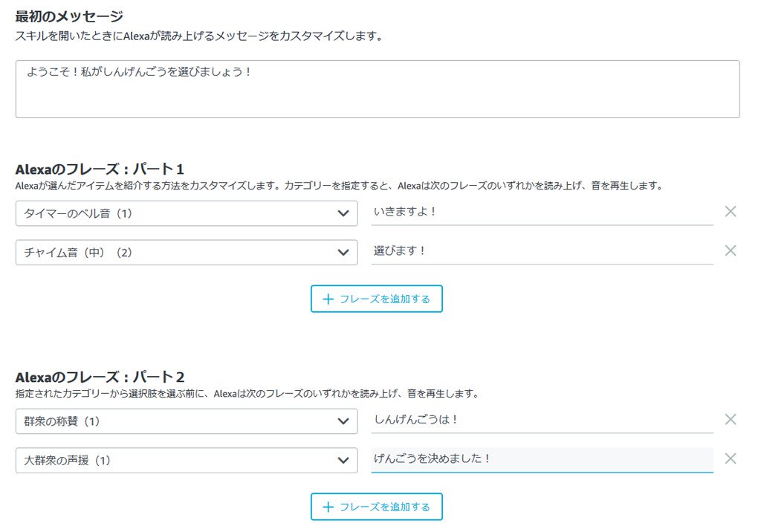The width and height of the screenshot is (761, 532).
Task: Open the 群衆の称賛 (1) sound dropdown
Action: click(x=187, y=421)
